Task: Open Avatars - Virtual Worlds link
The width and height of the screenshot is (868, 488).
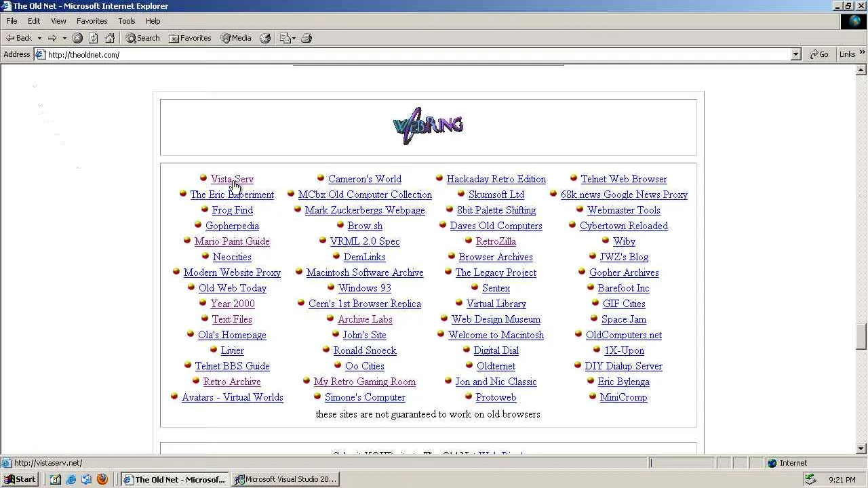Action: pyautogui.click(x=233, y=397)
